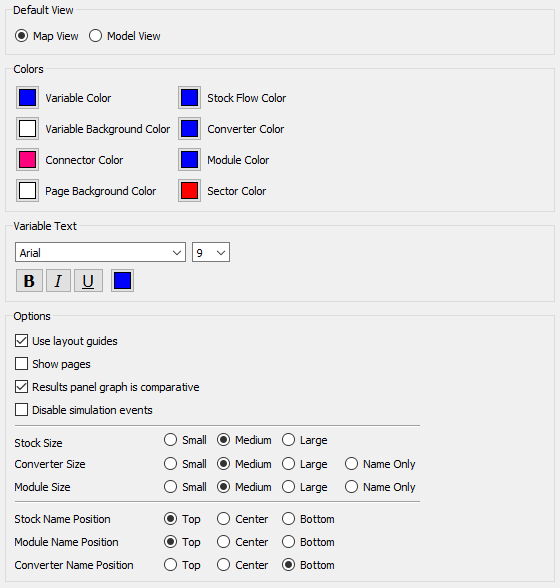Open the font size 9 dropdown

[x=211, y=252]
